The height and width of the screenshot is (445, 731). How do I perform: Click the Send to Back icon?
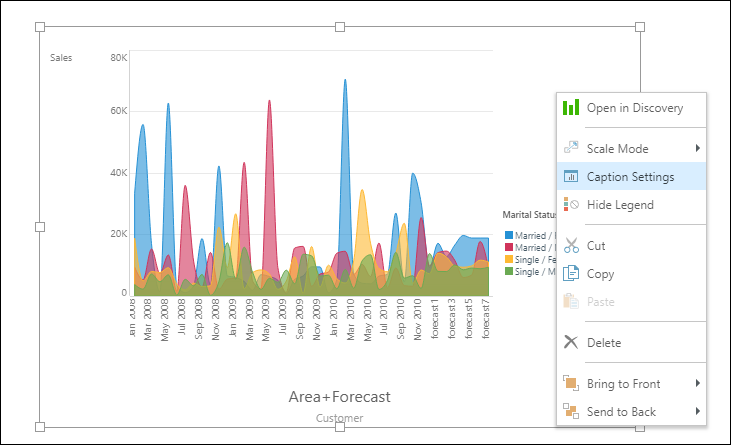point(571,411)
